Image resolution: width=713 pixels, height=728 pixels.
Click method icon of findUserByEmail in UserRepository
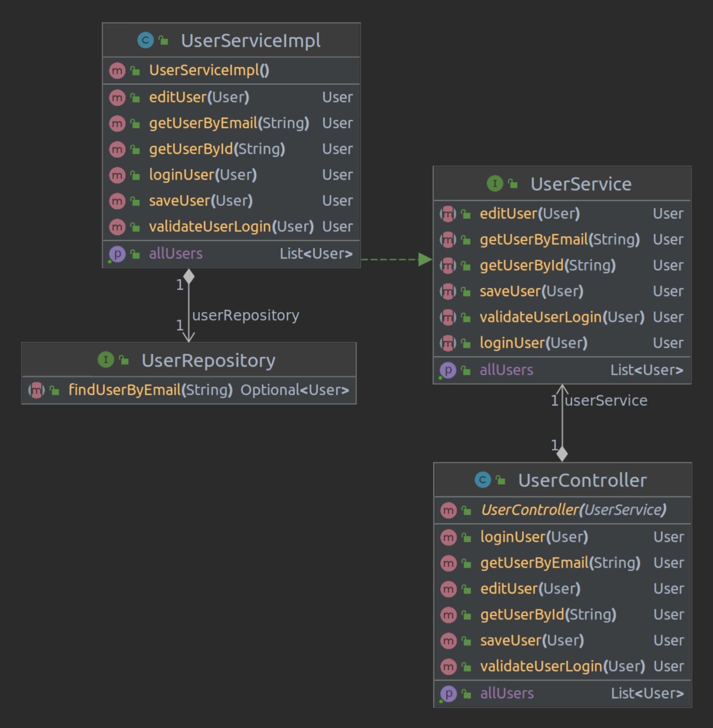[x=36, y=390]
